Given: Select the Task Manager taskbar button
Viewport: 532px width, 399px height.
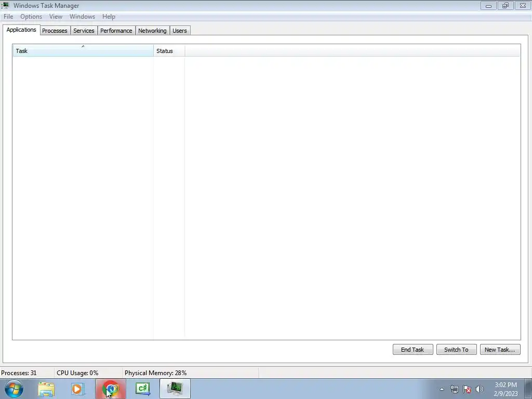Looking at the screenshot, I should pos(175,389).
